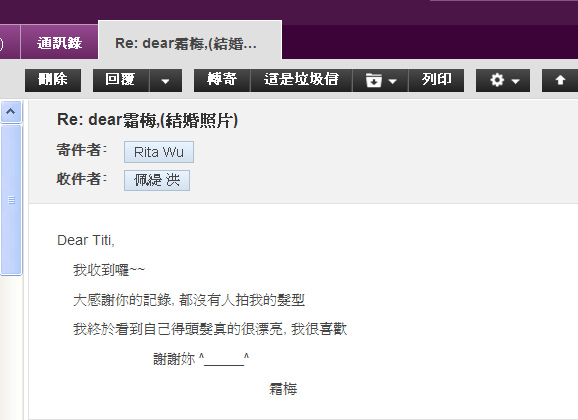Click the '謝謝妳 ^_____^' line
578x420 pixels.
coord(201,359)
